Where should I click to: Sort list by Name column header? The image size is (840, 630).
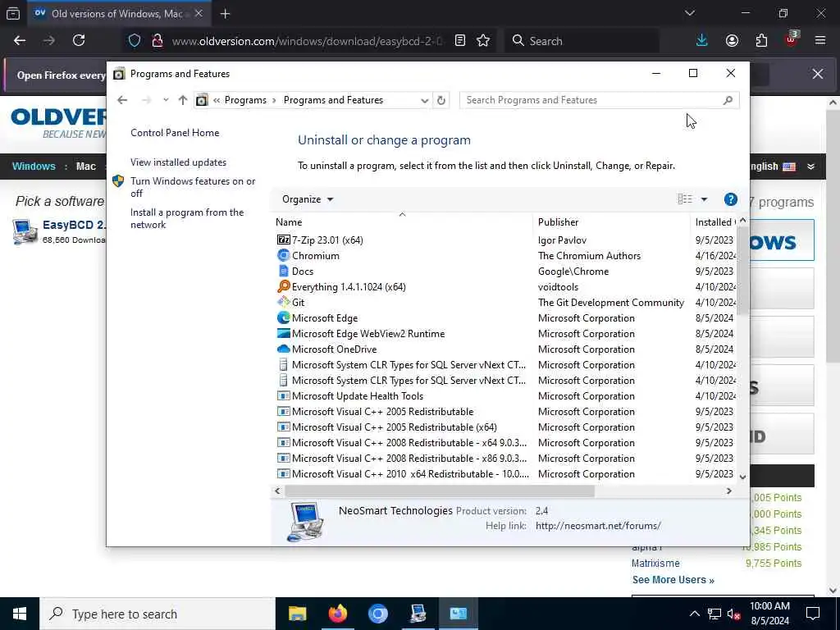pyautogui.click(x=400, y=222)
